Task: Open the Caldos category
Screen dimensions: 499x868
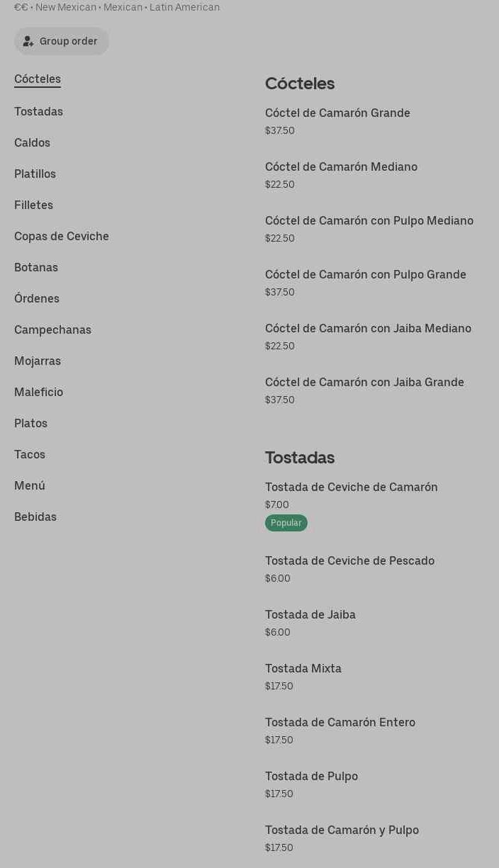Action: point(32,142)
